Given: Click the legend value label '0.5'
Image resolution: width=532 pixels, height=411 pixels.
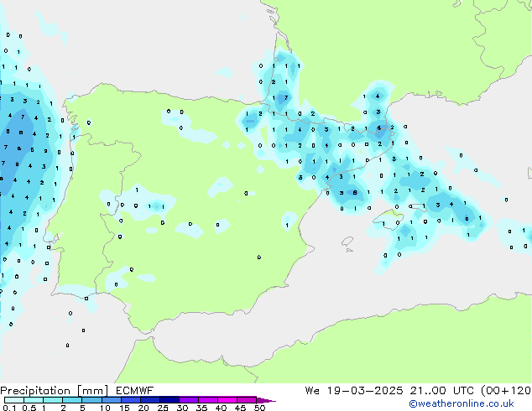Looking at the screenshot, I should click(x=29, y=408).
